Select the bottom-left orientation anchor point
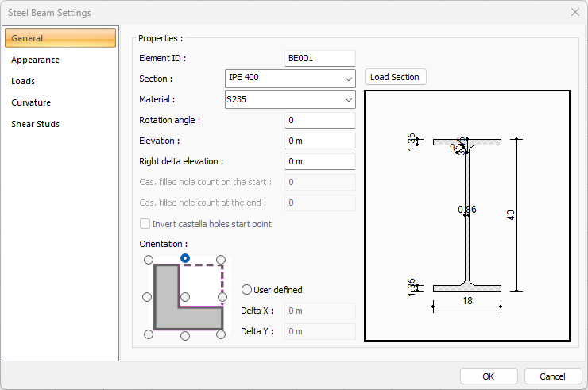Screen dimensions: 588x390 pos(148,334)
